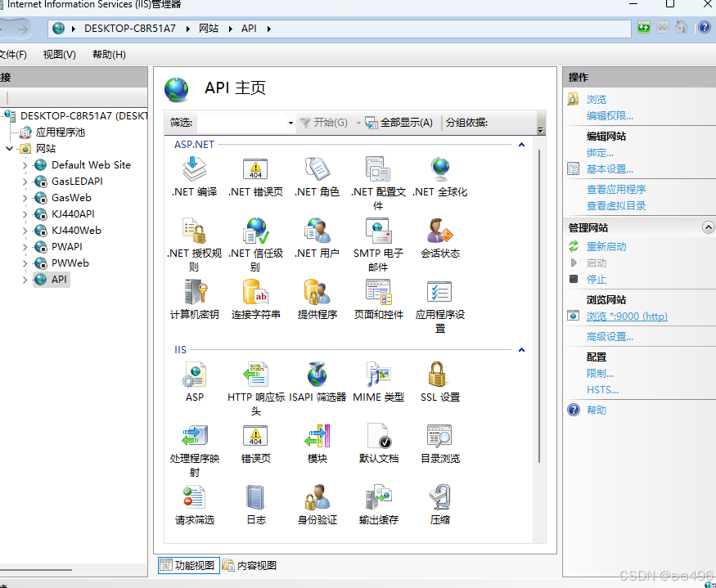Open 高级设置... link

(x=610, y=337)
